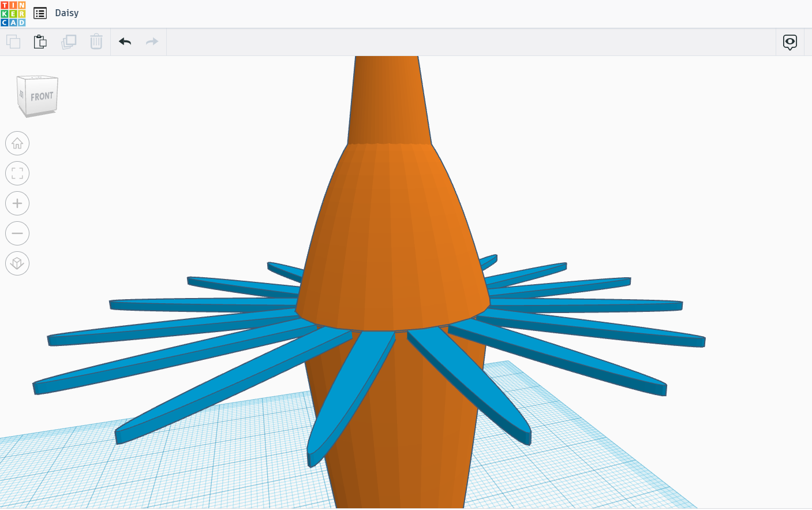
Task: Click the Duplicate and repeat icon
Action: pyautogui.click(x=69, y=42)
